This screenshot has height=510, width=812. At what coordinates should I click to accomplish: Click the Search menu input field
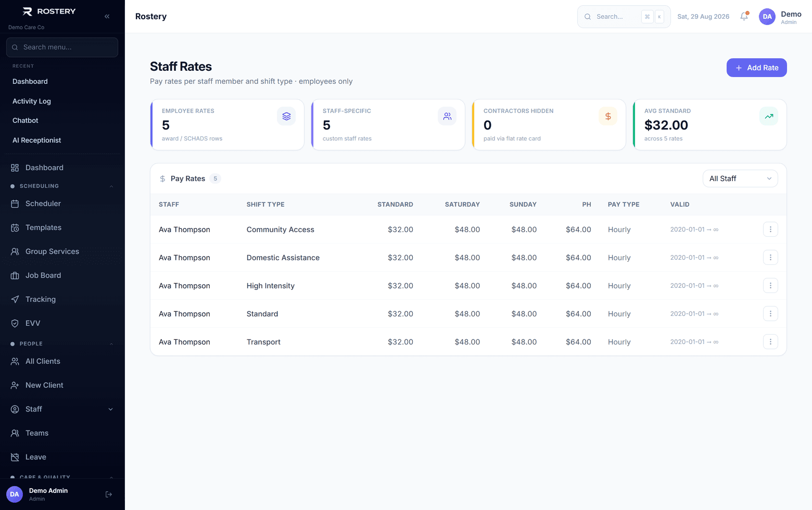click(62, 47)
